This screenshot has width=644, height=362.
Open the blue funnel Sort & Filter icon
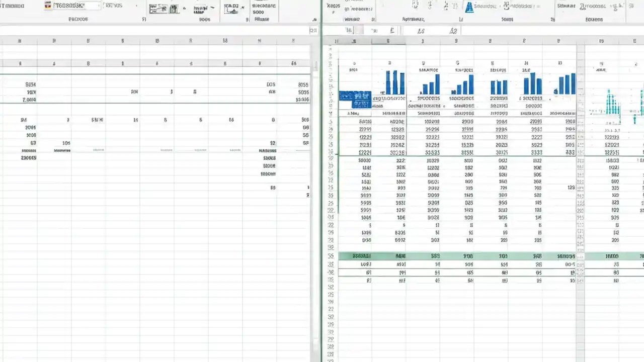click(469, 7)
